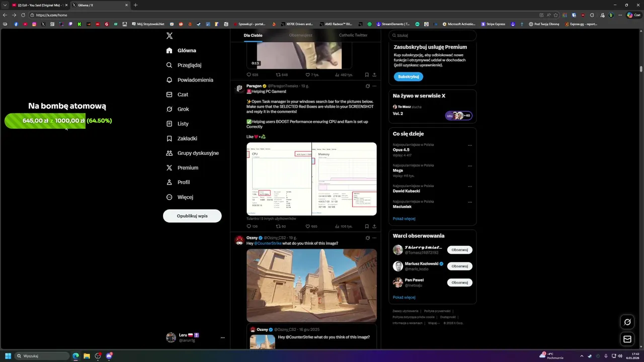
Task: Open Powiadomienia notifications in sidebar
Action: [190, 80]
